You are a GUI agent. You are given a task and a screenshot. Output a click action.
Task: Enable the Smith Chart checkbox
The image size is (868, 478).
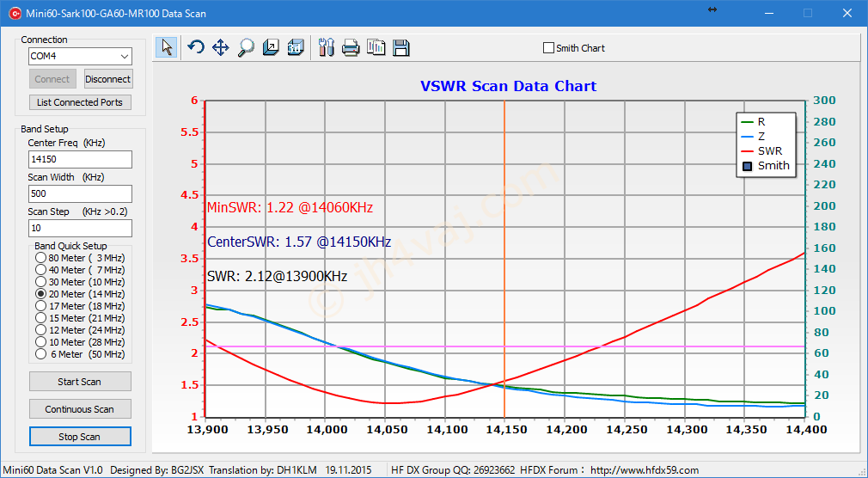[x=548, y=48]
